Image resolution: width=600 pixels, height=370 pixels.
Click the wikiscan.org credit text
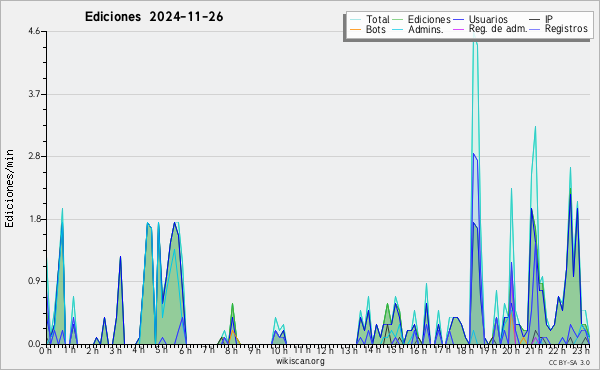point(300,361)
